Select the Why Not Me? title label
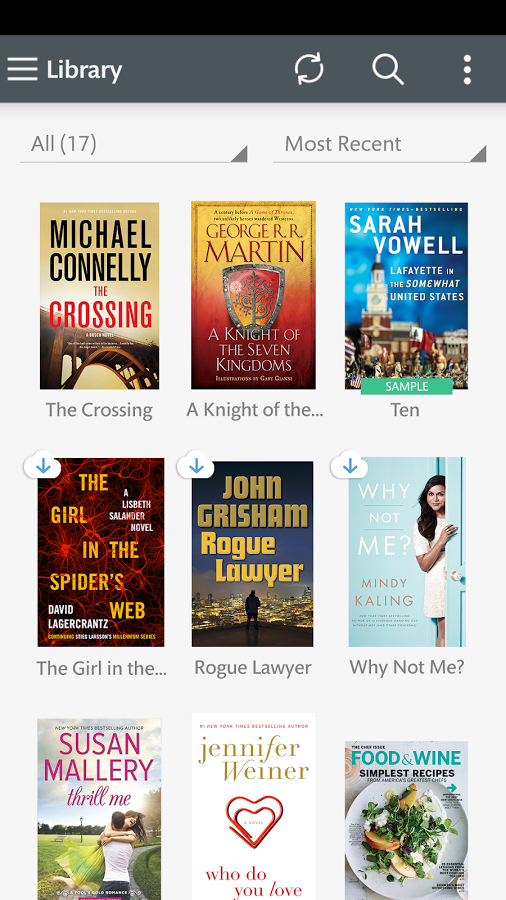Image resolution: width=506 pixels, height=900 pixels. [x=407, y=667]
